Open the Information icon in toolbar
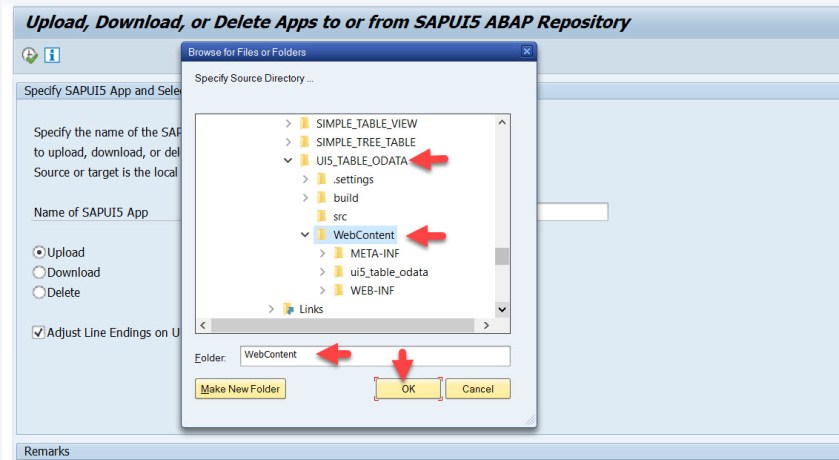Viewport: 839px width, 460px height. point(52,55)
